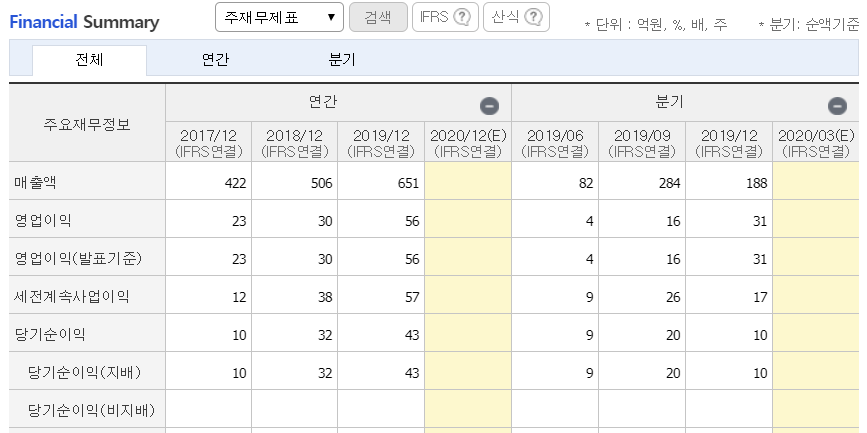Click the 매출액 row label

35,183
